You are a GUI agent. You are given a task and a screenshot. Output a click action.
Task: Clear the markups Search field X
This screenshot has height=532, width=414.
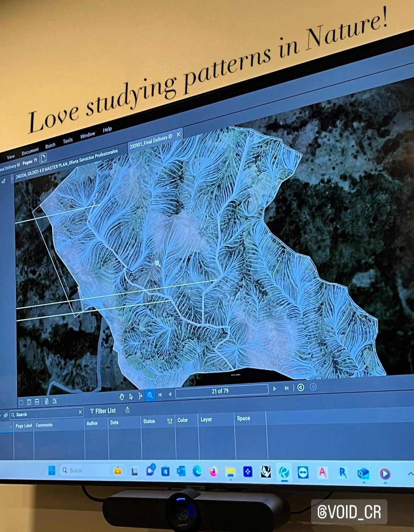80,412
